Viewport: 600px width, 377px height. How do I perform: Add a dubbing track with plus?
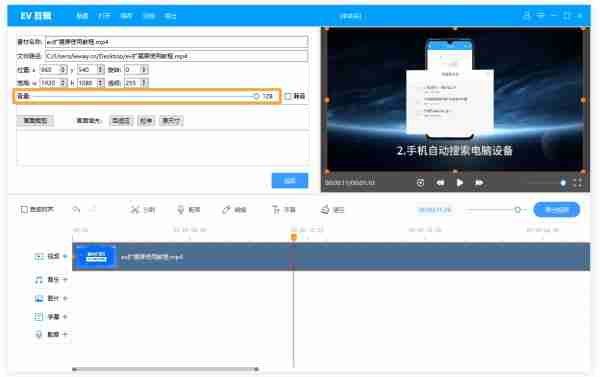[x=65, y=334]
